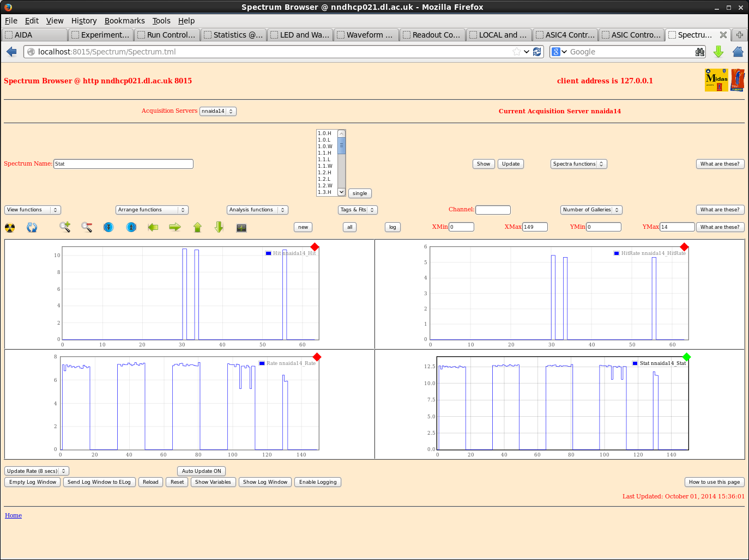Image resolution: width=749 pixels, height=560 pixels.
Task: Click the Empty Log Window button
Action: pyautogui.click(x=33, y=482)
